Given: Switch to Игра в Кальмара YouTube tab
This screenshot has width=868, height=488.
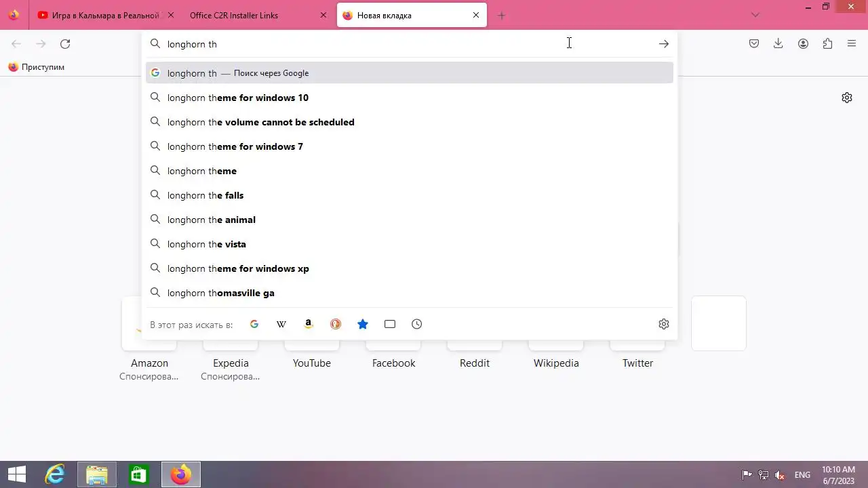Looking at the screenshot, I should (x=105, y=16).
